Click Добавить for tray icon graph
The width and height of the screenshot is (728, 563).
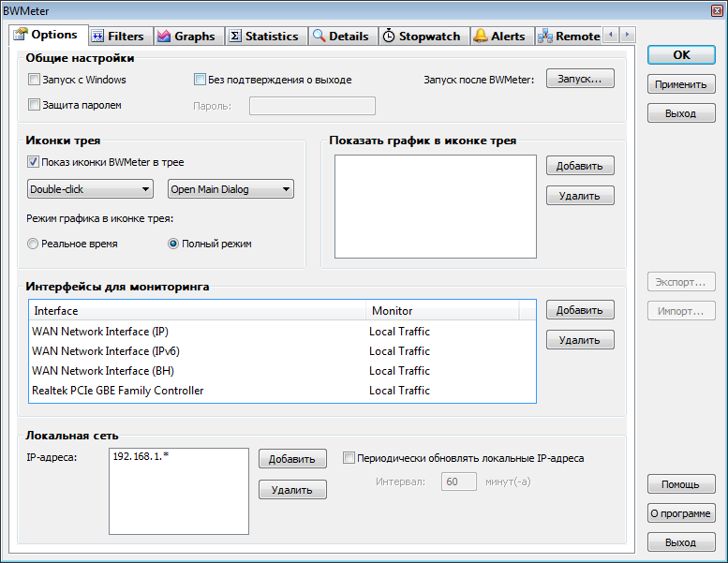pyautogui.click(x=580, y=166)
